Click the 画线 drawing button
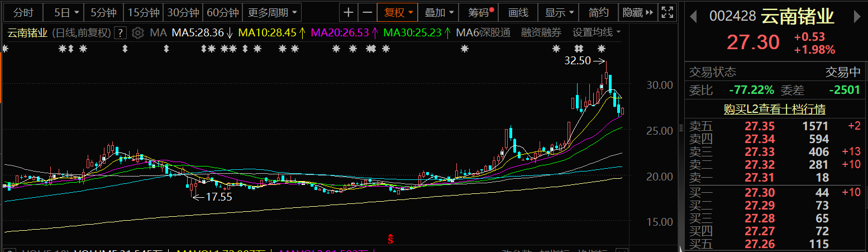The width and height of the screenshot is (868, 252). tap(518, 12)
